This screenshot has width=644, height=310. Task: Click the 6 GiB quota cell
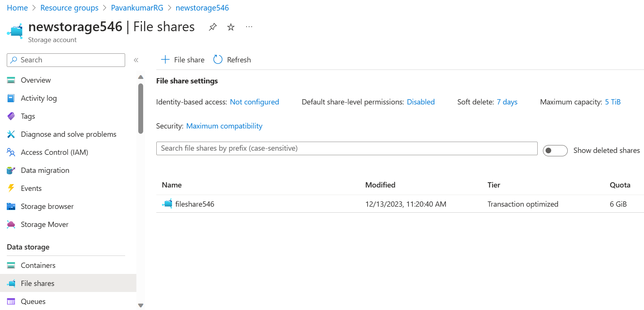pos(618,204)
